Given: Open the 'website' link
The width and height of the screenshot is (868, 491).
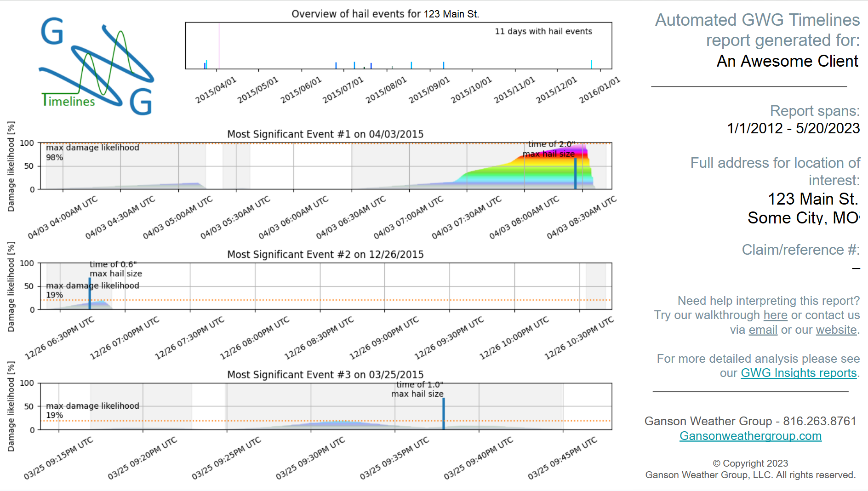Looking at the screenshot, I should point(836,330).
